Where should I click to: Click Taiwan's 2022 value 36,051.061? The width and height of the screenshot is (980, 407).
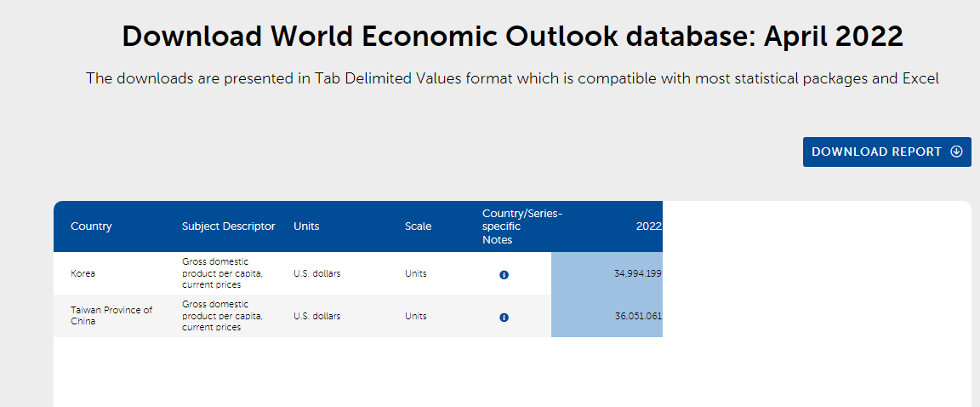pyautogui.click(x=637, y=317)
